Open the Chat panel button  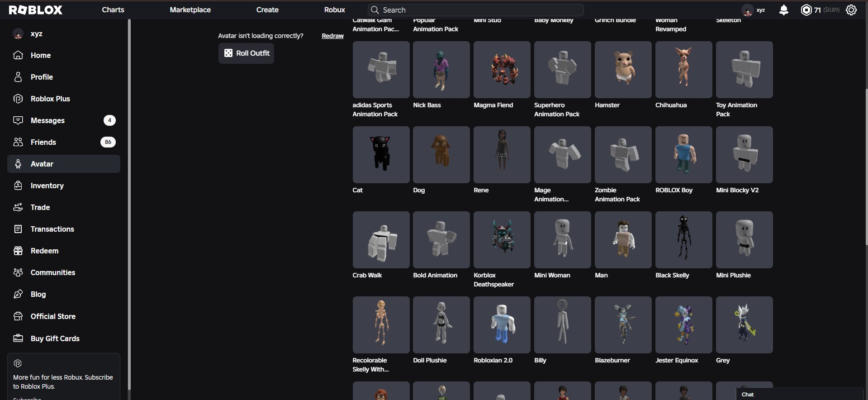800,394
